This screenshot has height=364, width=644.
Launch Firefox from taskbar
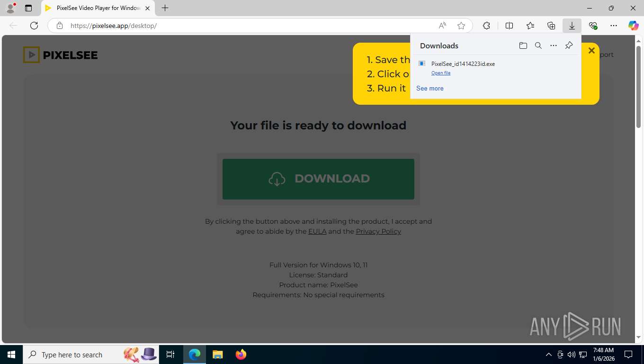[x=241, y=355]
